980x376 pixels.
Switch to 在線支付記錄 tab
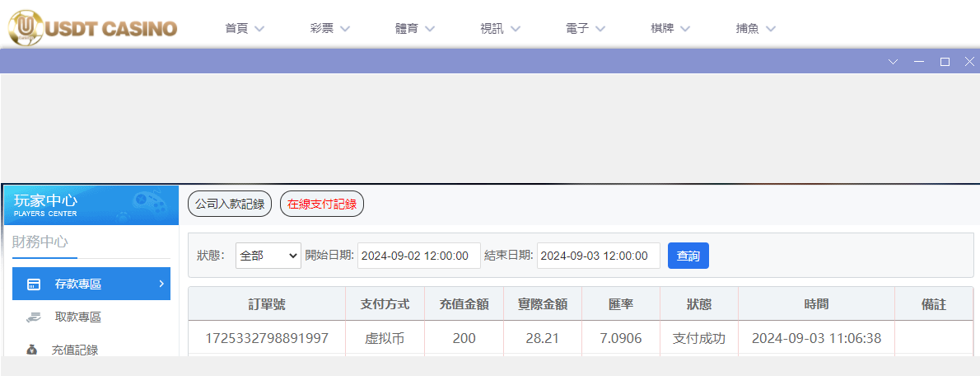pyautogui.click(x=322, y=204)
